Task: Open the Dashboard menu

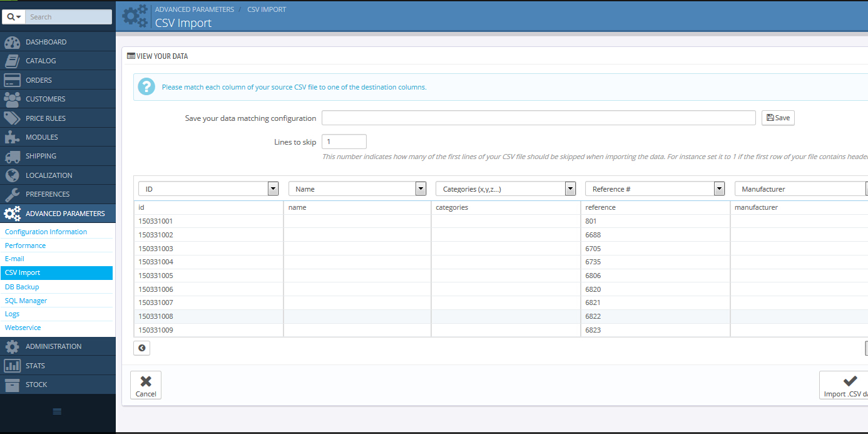Action: pyautogui.click(x=58, y=42)
